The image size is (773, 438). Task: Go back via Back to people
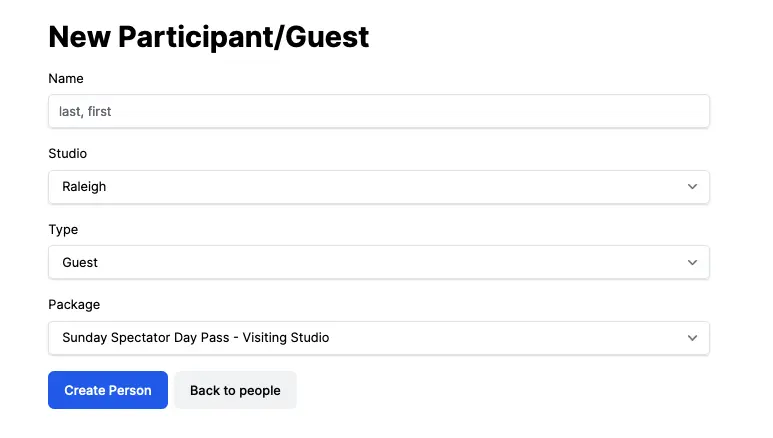point(235,390)
